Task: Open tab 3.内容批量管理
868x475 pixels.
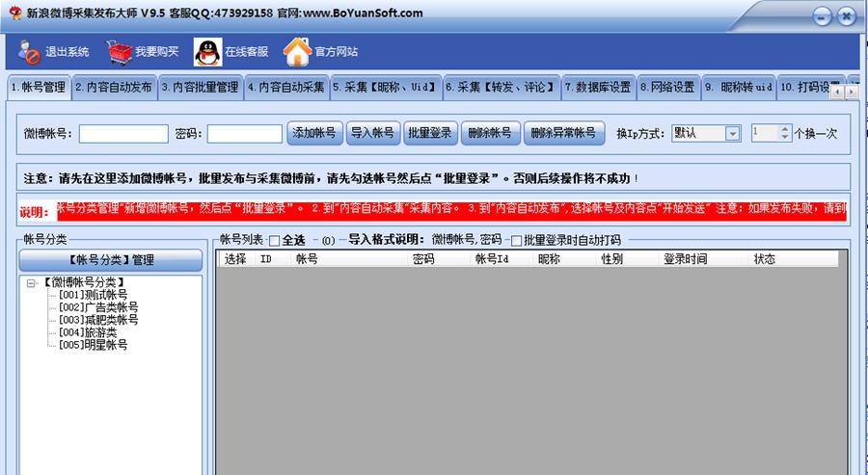Action: (201, 88)
